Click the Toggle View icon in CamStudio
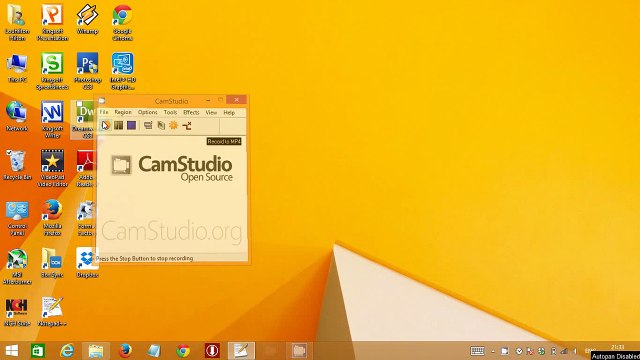The image size is (640, 360). coord(148,125)
